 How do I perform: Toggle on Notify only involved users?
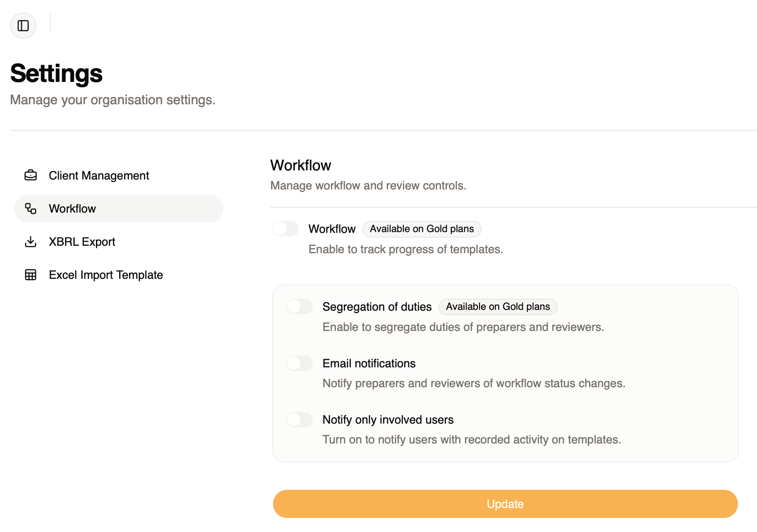[299, 419]
